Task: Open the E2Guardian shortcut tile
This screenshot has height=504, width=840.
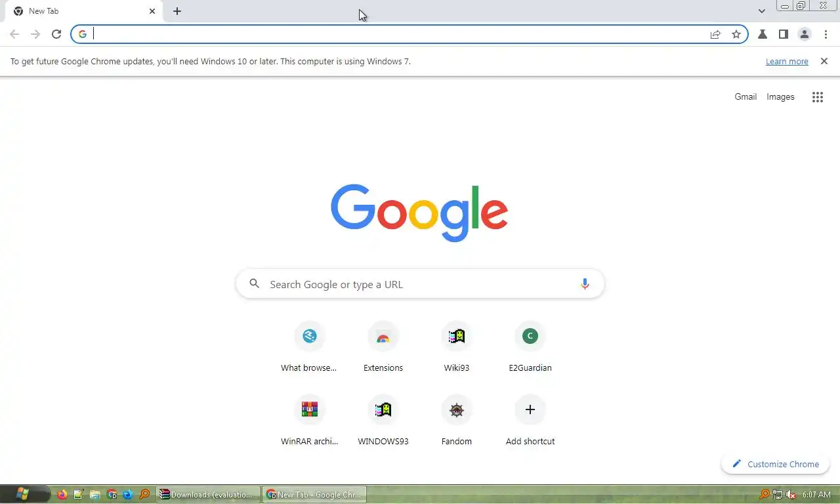Action: [x=530, y=346]
